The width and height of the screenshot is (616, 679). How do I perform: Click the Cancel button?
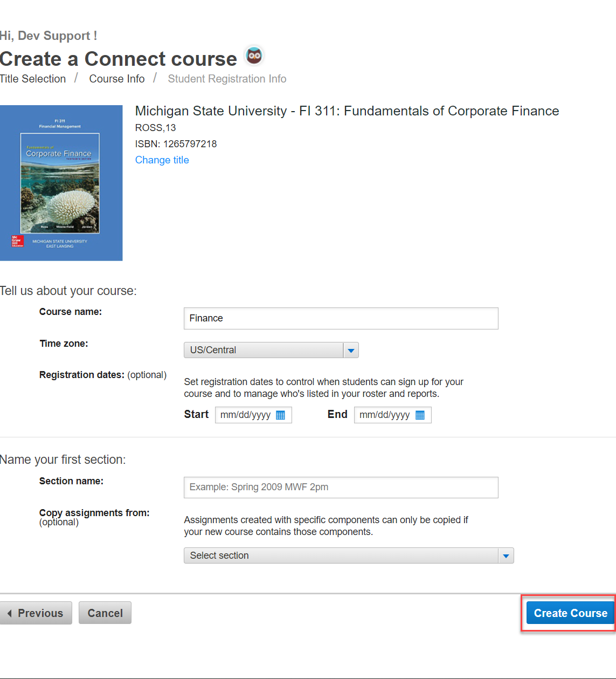coord(105,613)
